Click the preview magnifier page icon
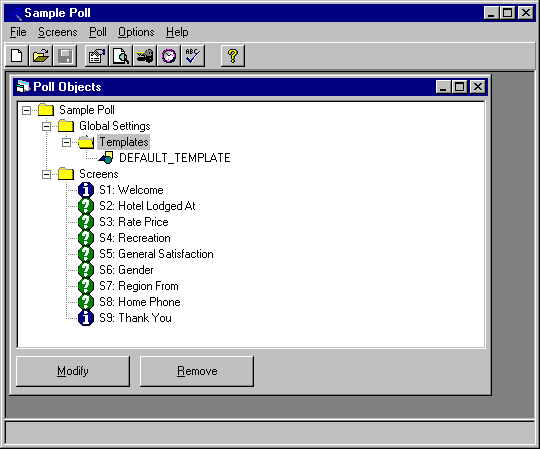The height and width of the screenshot is (449, 540). pos(121,56)
